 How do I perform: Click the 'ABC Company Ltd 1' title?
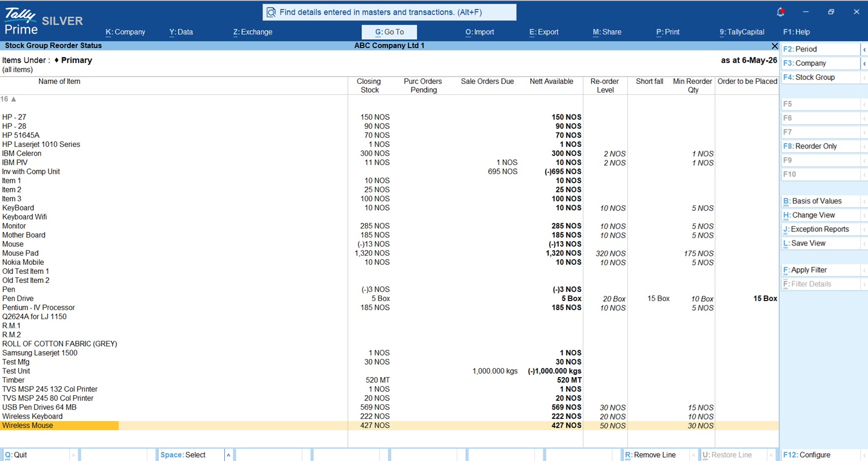tap(389, 46)
